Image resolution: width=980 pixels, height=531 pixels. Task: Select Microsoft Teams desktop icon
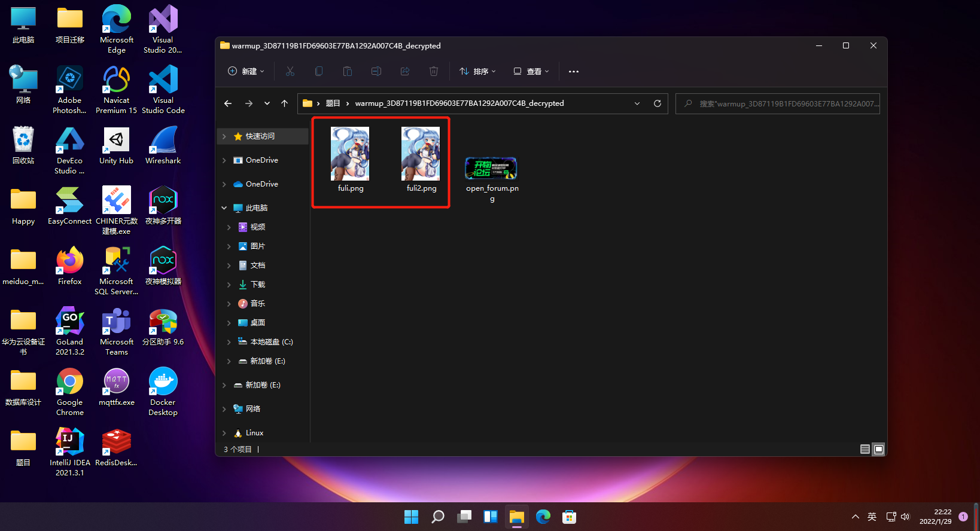click(x=117, y=331)
